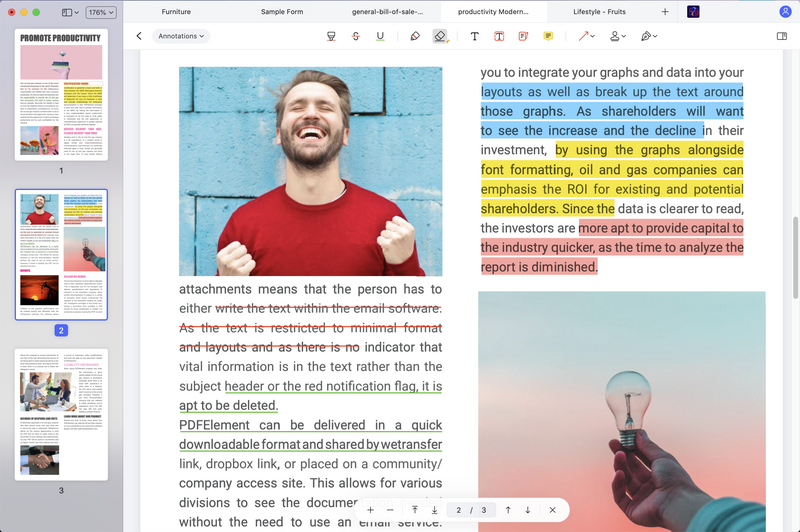This screenshot has height=532, width=800.
Task: Switch to the Sample Form tab
Action: pos(282,12)
